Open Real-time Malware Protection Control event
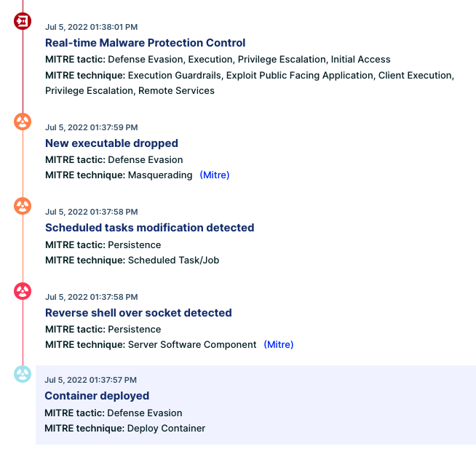The image size is (476, 449). [x=145, y=43]
